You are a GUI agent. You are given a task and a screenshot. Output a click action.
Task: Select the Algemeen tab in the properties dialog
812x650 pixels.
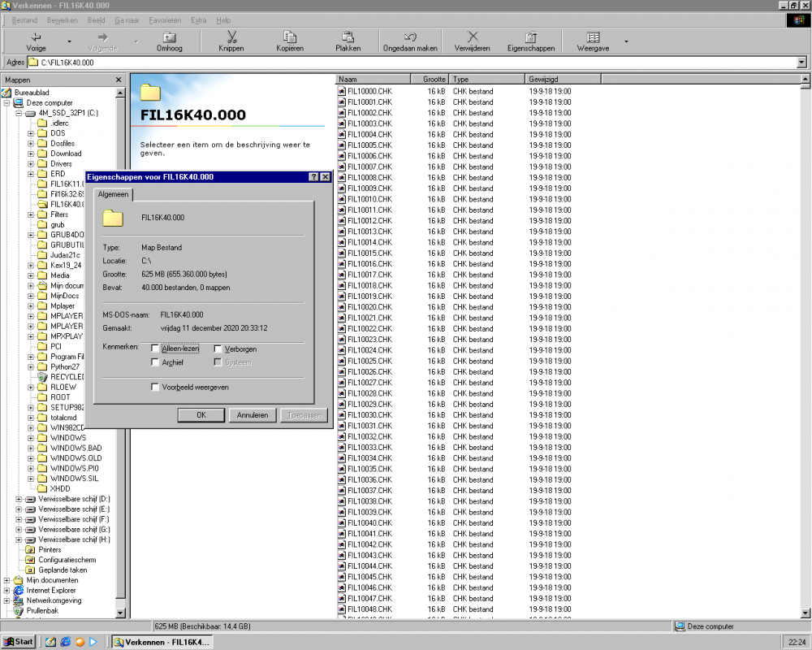113,194
